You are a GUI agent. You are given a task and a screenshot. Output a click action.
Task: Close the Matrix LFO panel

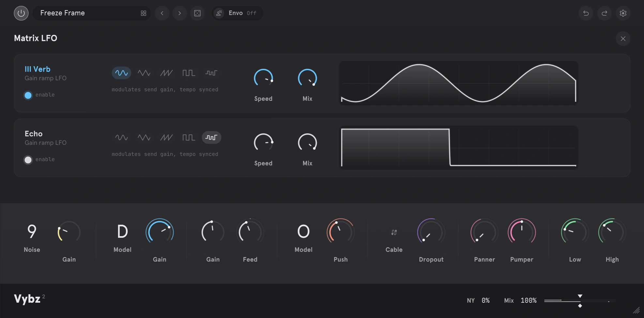623,38
